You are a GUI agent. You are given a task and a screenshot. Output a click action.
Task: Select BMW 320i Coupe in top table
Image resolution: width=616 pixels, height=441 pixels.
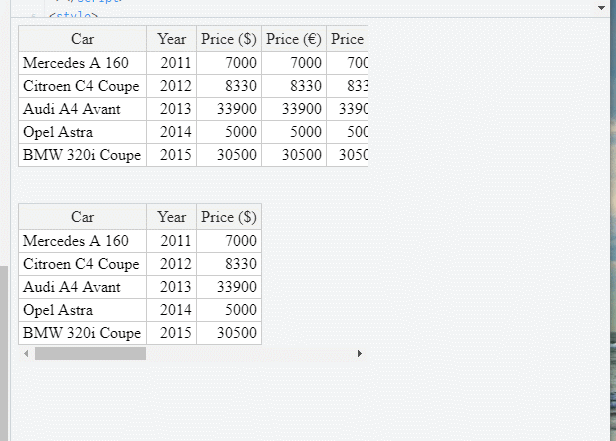pyautogui.click(x=82, y=155)
